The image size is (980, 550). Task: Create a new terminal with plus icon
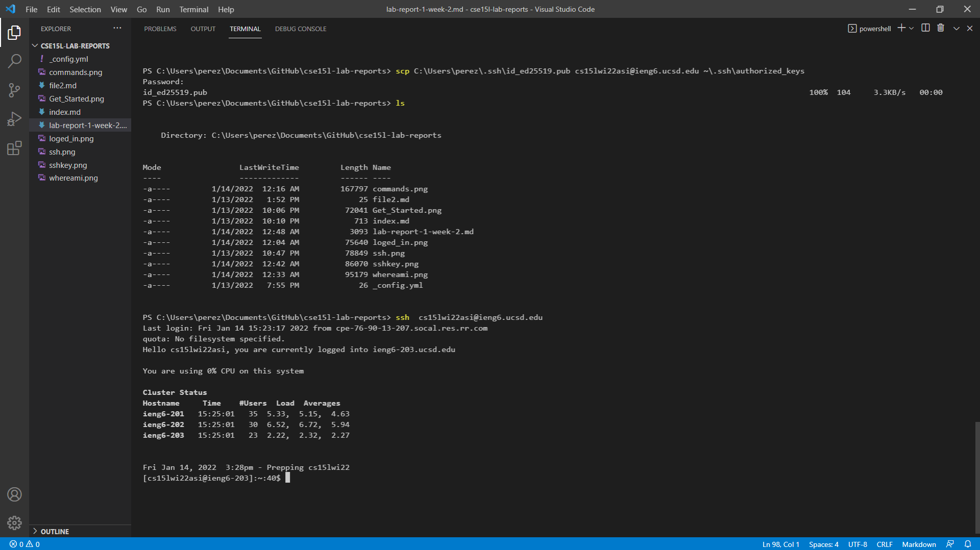(901, 28)
